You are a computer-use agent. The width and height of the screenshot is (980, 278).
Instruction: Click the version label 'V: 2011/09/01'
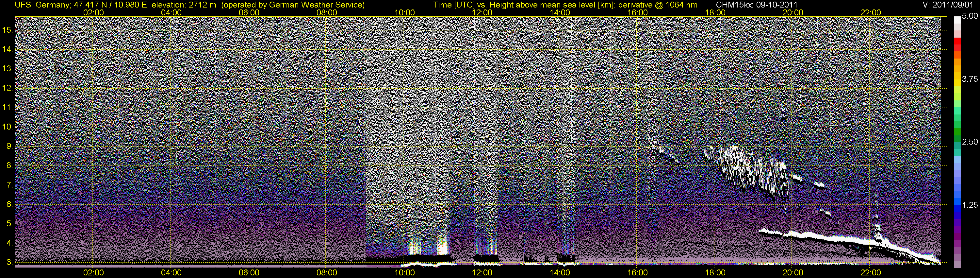[x=948, y=5]
